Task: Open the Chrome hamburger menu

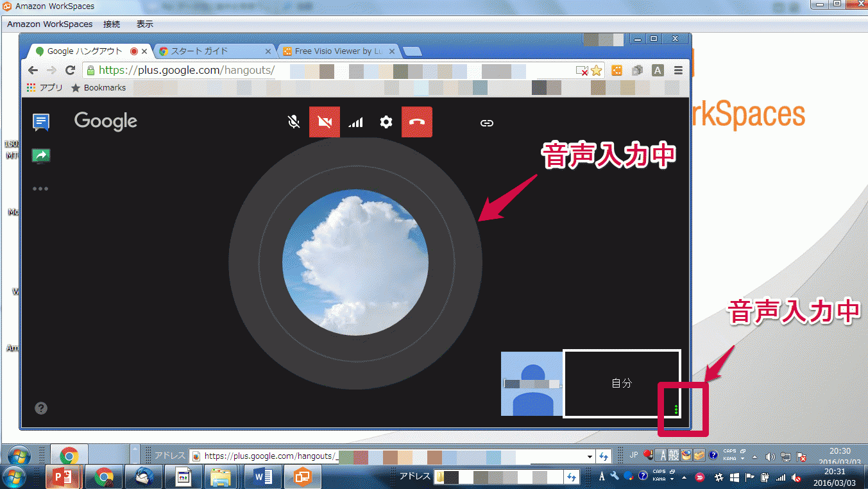Action: click(678, 70)
